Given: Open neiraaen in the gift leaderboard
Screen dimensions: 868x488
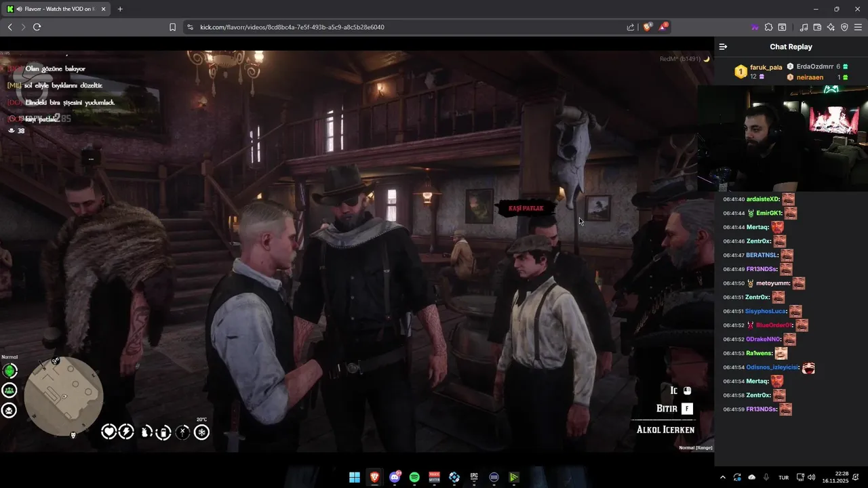Looking at the screenshot, I should click(x=810, y=77).
